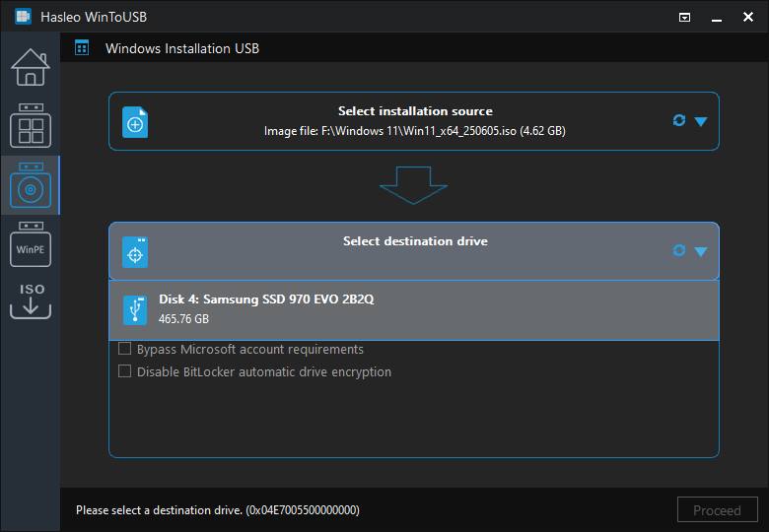The width and height of the screenshot is (769, 532).
Task: Choose Disk 4 Samsung SSD 970 EVO
Action: coord(414,310)
